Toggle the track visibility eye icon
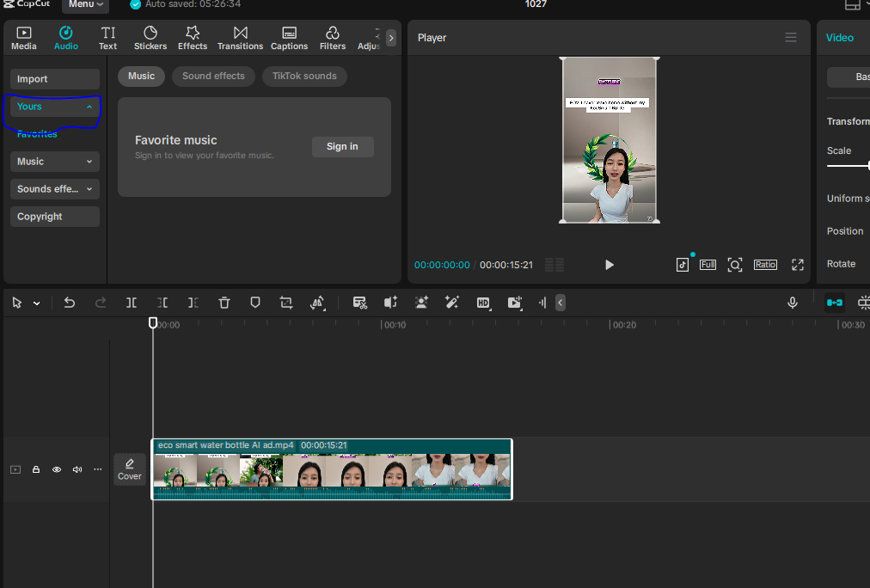 [x=57, y=469]
